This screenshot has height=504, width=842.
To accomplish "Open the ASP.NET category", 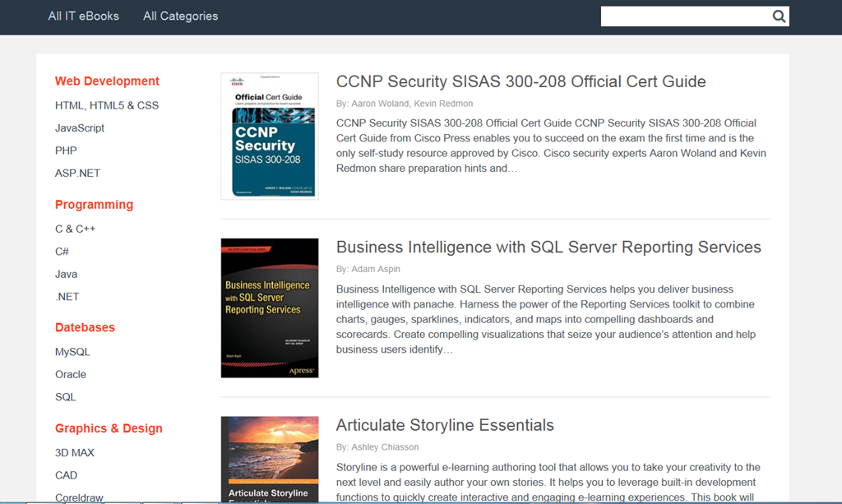I will tap(77, 173).
